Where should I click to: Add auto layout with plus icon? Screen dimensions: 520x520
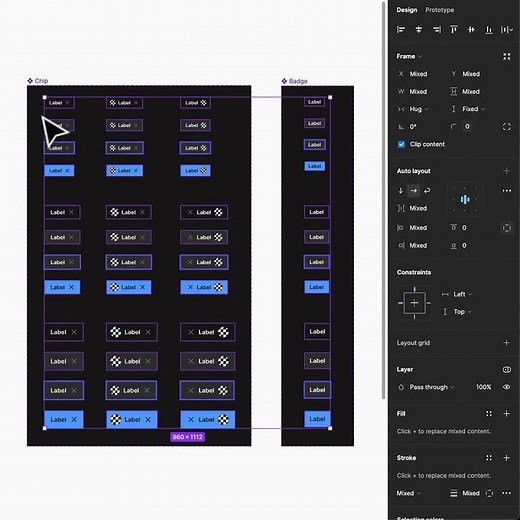[x=506, y=171]
